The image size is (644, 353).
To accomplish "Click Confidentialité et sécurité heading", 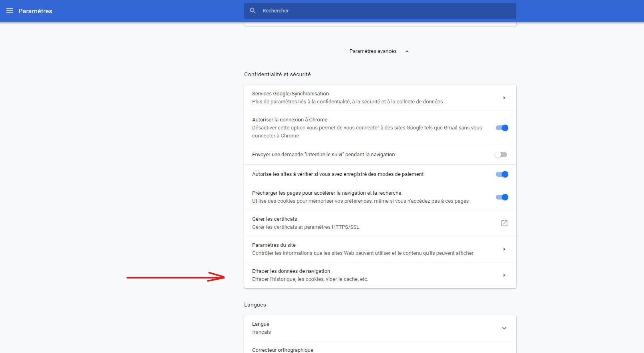I will pyautogui.click(x=277, y=74).
